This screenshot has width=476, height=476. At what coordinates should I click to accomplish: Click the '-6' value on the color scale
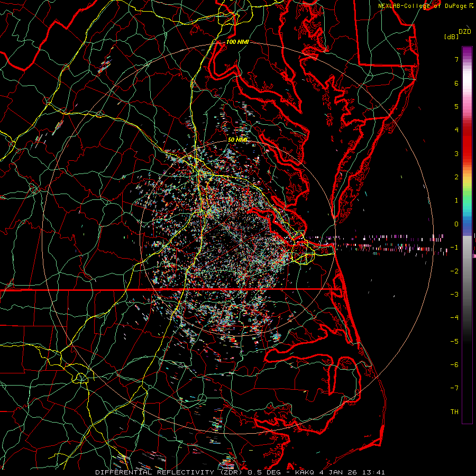pyautogui.click(x=454, y=364)
